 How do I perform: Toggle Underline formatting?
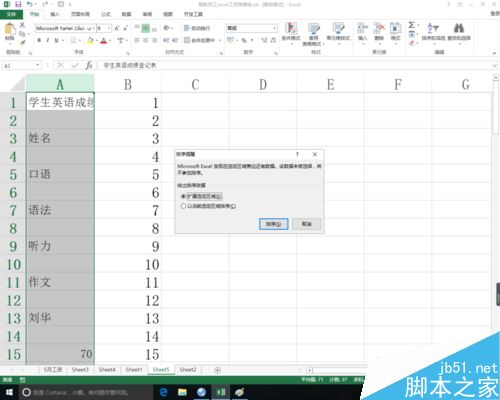56,40
